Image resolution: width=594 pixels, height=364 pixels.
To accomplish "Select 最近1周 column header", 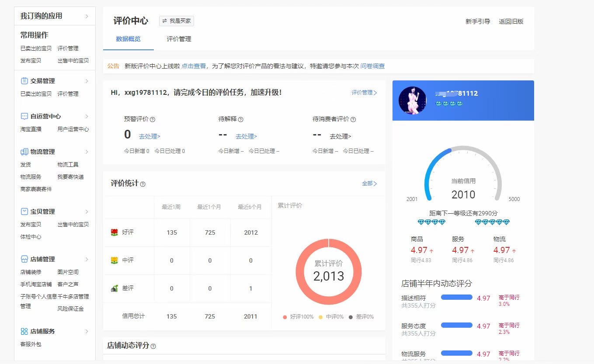I will (x=171, y=207).
